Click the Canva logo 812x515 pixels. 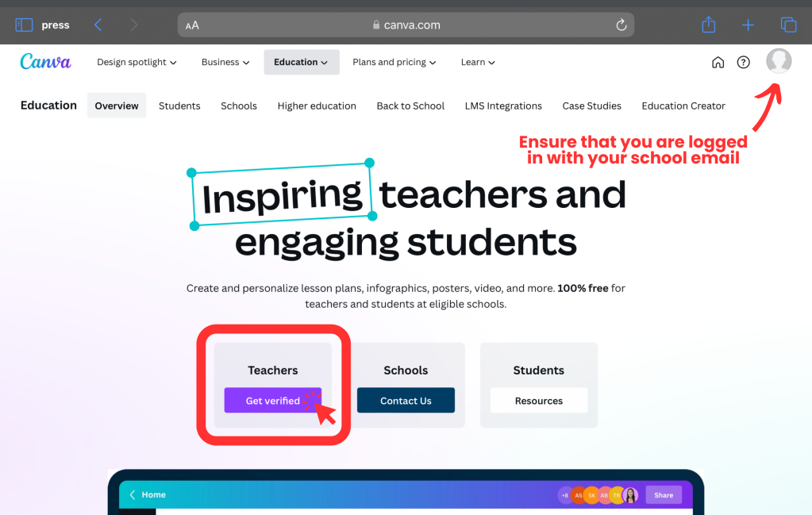(x=45, y=62)
